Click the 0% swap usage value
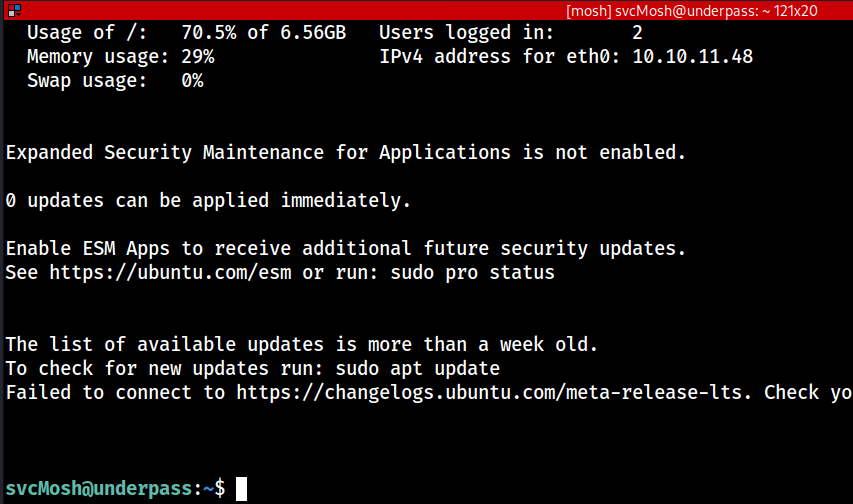 click(x=192, y=81)
